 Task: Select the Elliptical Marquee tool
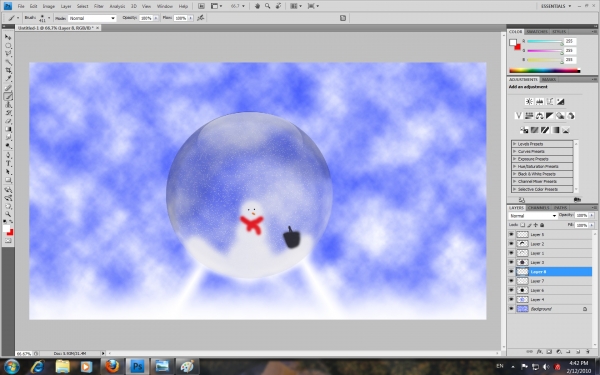(8, 46)
